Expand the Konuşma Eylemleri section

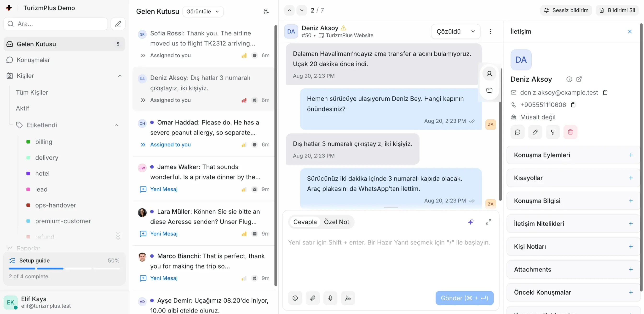tap(573, 155)
